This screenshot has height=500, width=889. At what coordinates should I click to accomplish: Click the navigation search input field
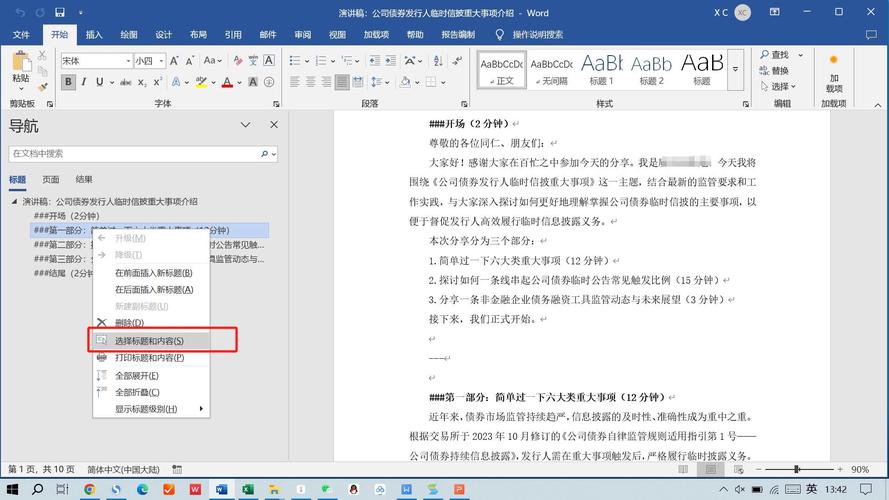(135, 154)
